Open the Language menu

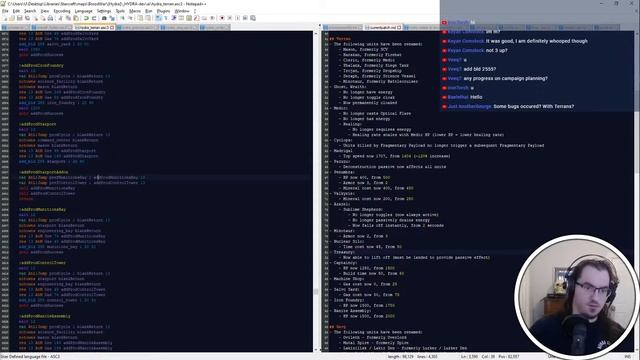84,11
